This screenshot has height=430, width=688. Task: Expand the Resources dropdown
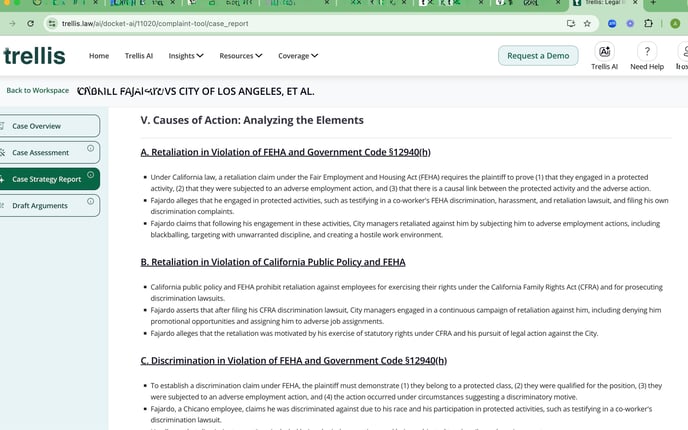pos(240,56)
